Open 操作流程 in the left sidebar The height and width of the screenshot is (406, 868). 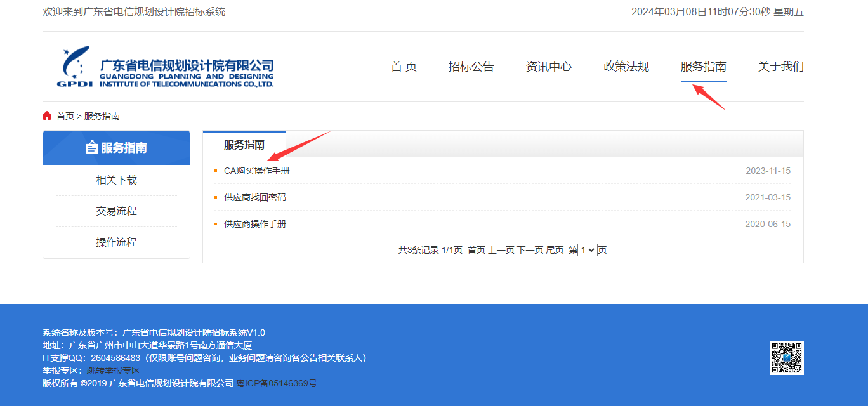tap(116, 242)
